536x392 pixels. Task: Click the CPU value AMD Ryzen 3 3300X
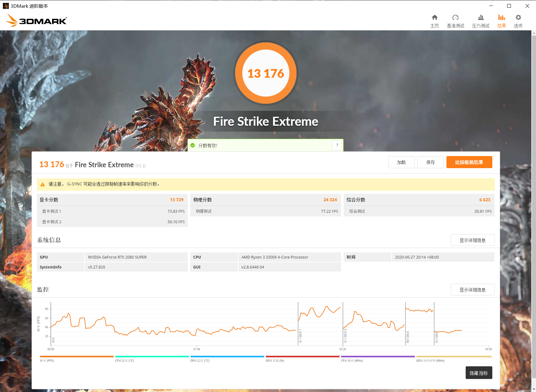click(275, 257)
